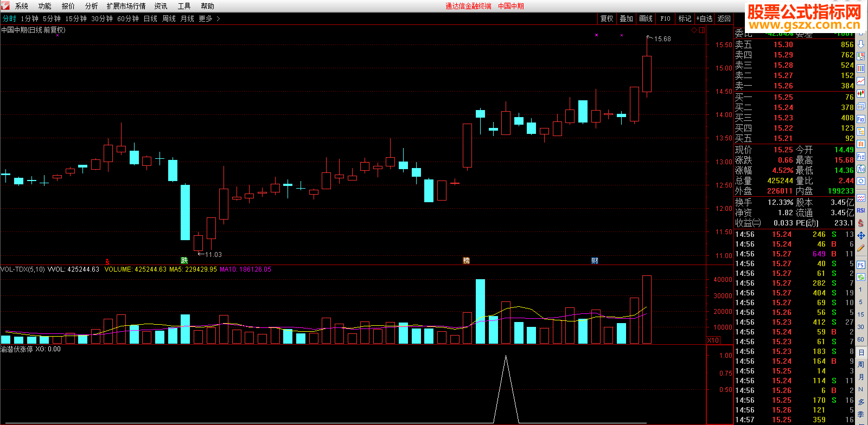Open the 扩展市场行情 menu
This screenshot has height=425, width=868.
(x=126, y=6)
